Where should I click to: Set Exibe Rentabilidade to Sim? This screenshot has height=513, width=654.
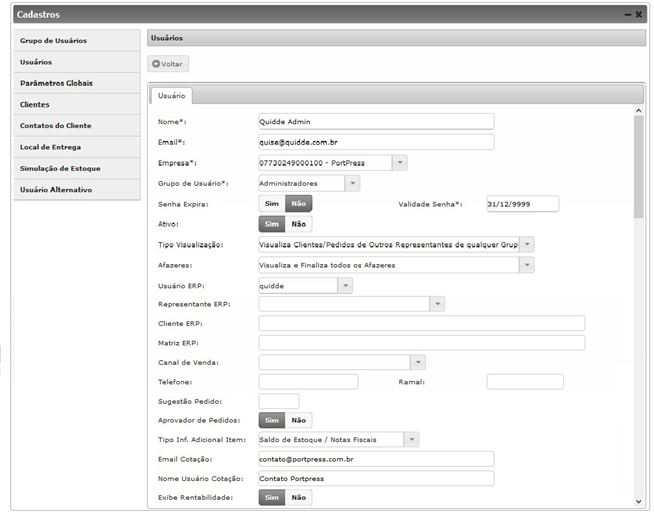pyautogui.click(x=272, y=498)
